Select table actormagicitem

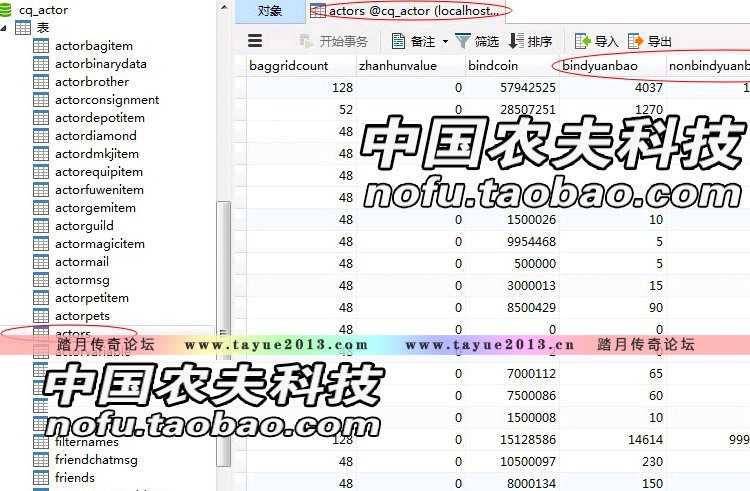click(x=99, y=244)
